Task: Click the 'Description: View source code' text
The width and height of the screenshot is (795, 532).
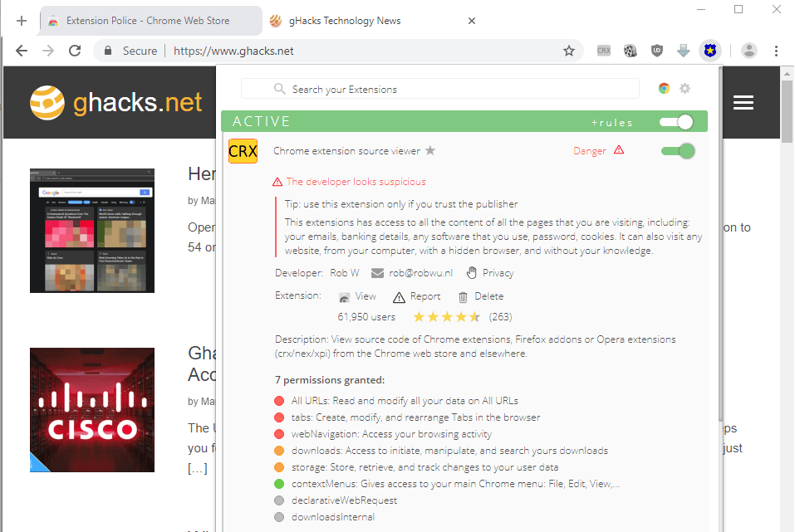Action: (475, 347)
